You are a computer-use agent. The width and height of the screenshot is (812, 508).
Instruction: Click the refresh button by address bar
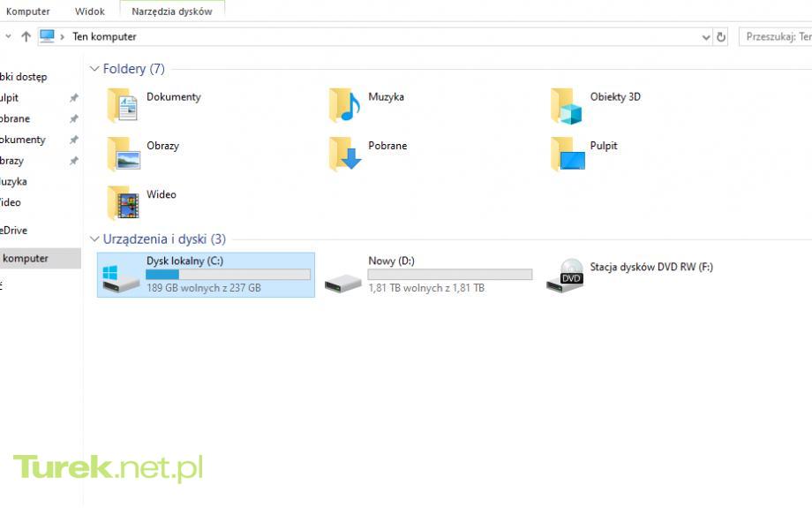[721, 37]
